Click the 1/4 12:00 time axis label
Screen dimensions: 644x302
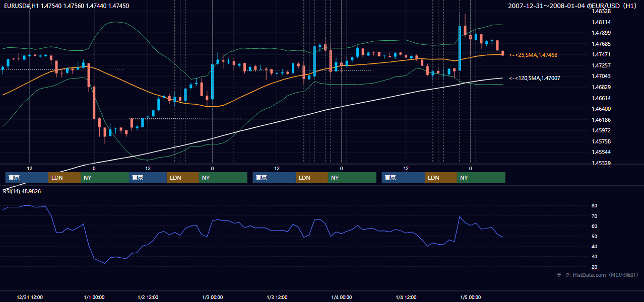406,297
